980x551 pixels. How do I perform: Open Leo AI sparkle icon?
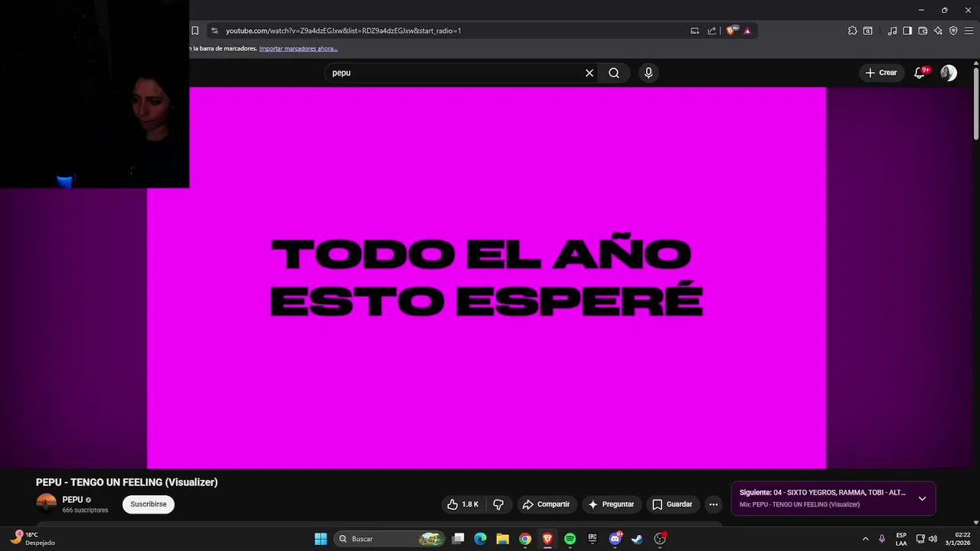click(938, 31)
